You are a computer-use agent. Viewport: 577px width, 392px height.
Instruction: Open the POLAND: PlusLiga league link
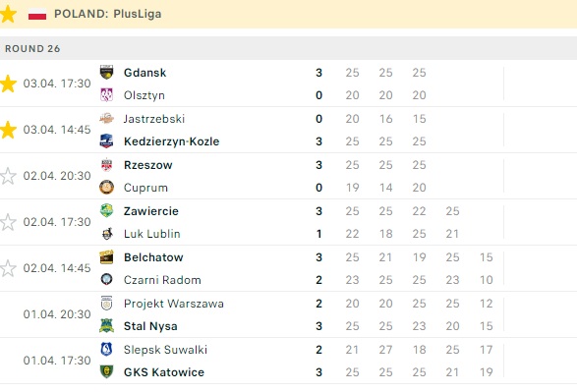tap(107, 14)
